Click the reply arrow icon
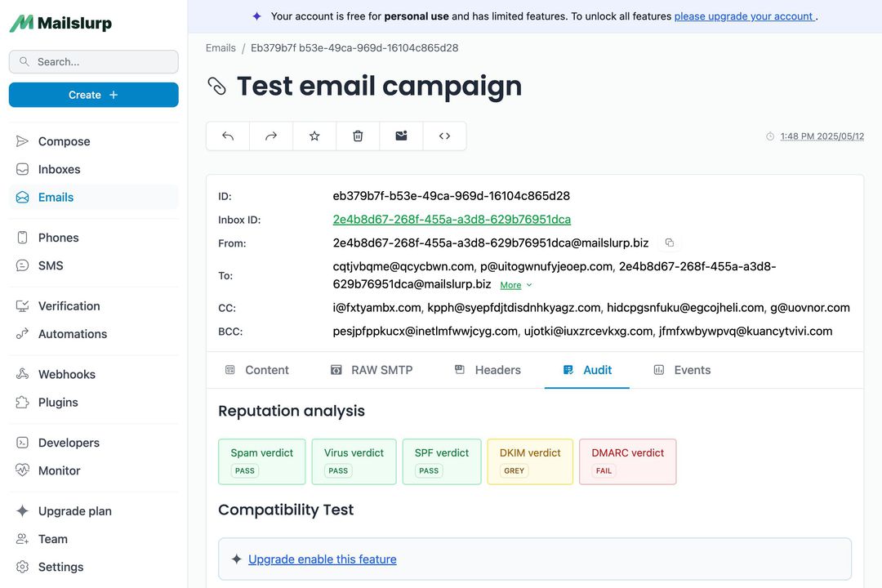The height and width of the screenshot is (588, 882). click(x=227, y=136)
